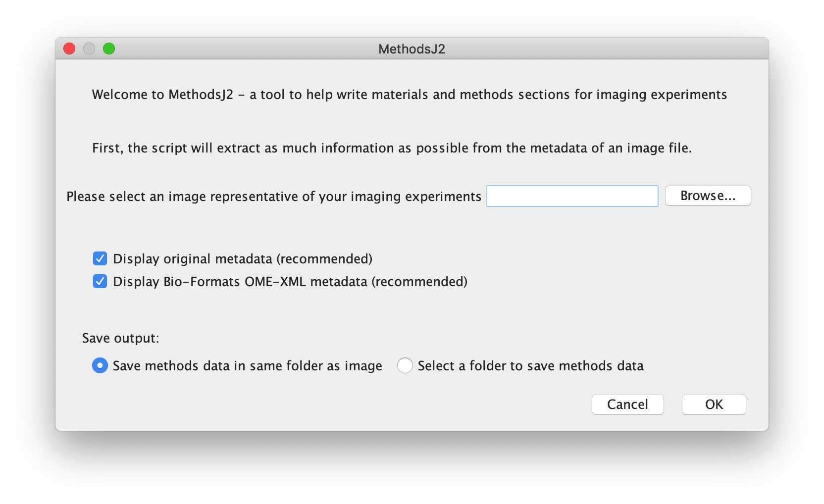This screenshot has width=824, height=504.
Task: Minimize the window using the gray button
Action: click(x=89, y=49)
